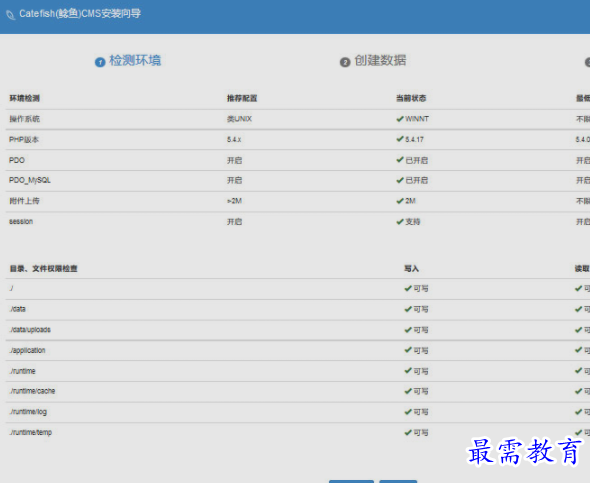Click 已开启 status in the PDO_MySQL row
The image size is (590, 483).
[x=417, y=180]
